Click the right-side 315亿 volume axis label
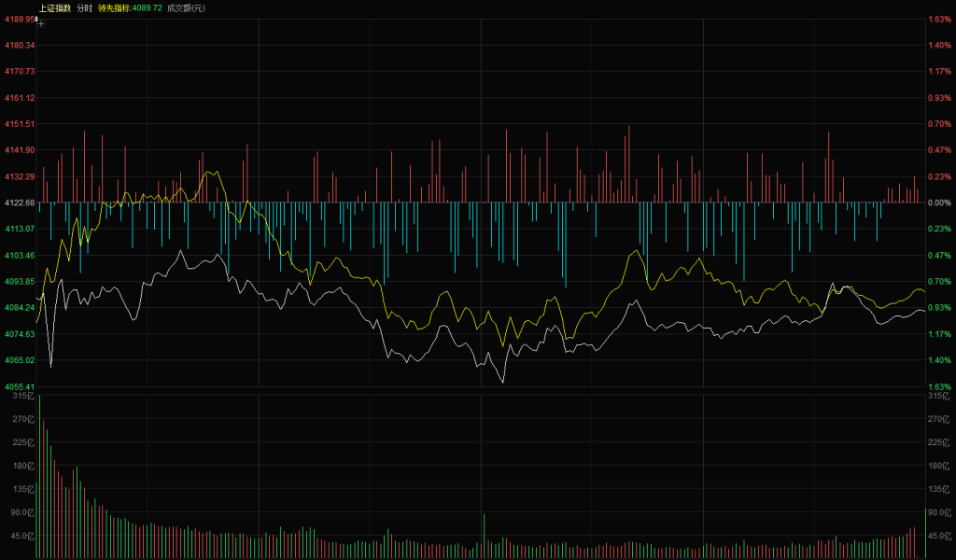 click(x=937, y=397)
